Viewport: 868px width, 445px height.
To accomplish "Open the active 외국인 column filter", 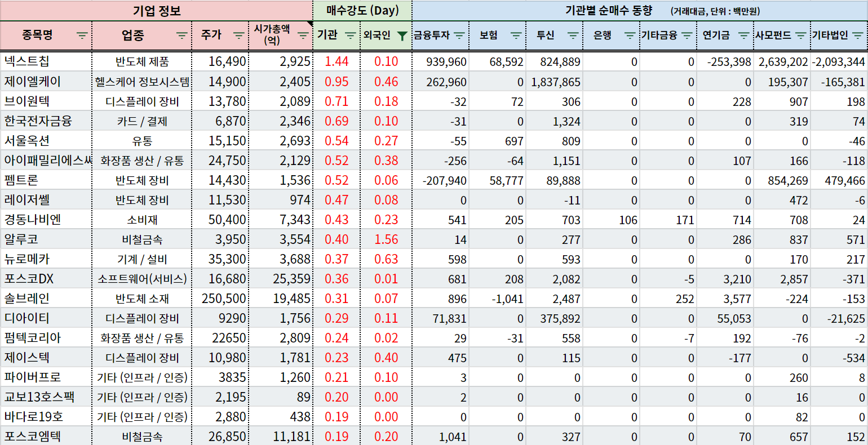I will pyautogui.click(x=402, y=36).
